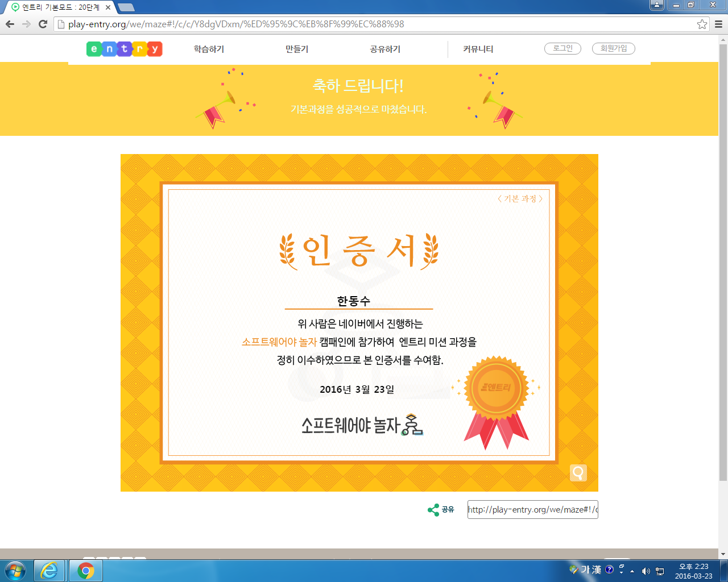Image resolution: width=728 pixels, height=582 pixels.
Task: Click the scrollbar down arrow
Action: pos(723,554)
